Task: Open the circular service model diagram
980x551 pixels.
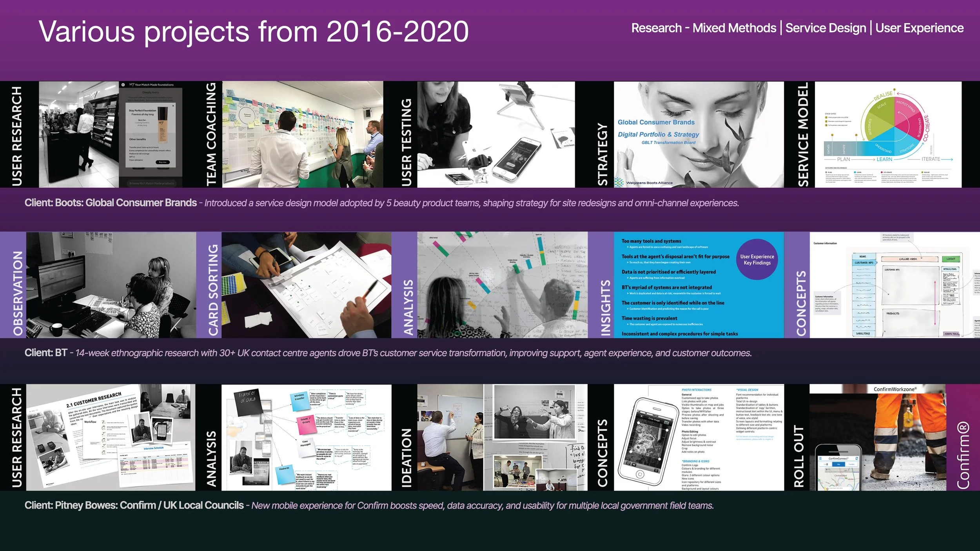Action: pyautogui.click(x=888, y=134)
